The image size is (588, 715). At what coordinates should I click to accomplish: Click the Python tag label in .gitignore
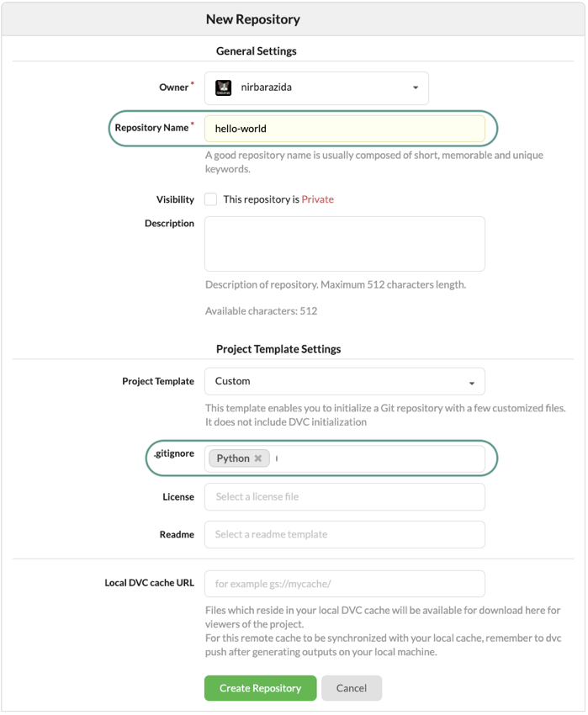[233, 458]
